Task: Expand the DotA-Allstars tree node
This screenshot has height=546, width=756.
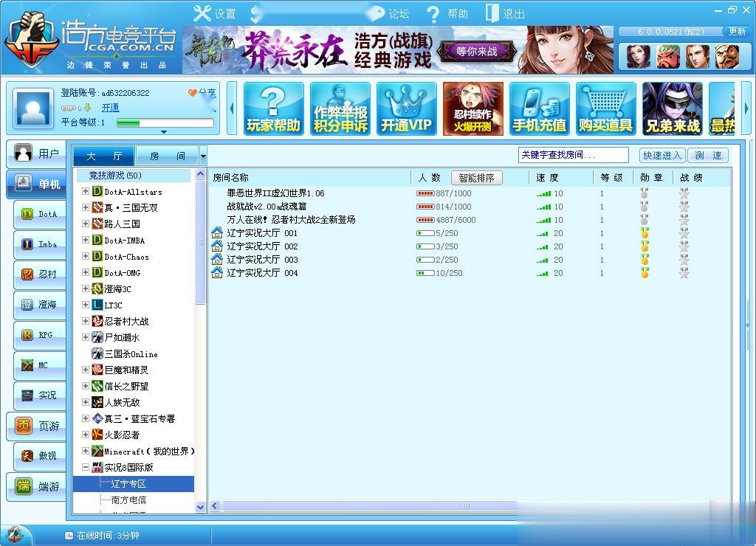Action: (x=86, y=191)
